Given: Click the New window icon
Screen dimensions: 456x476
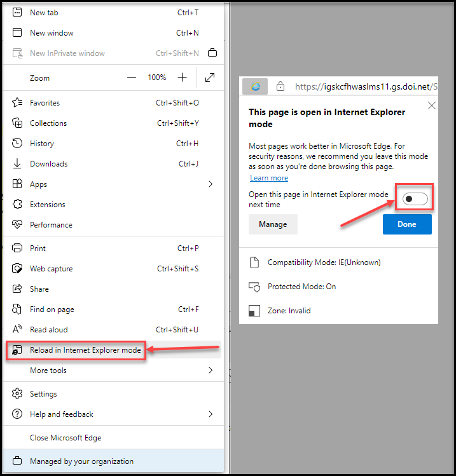Looking at the screenshot, I should 17,32.
